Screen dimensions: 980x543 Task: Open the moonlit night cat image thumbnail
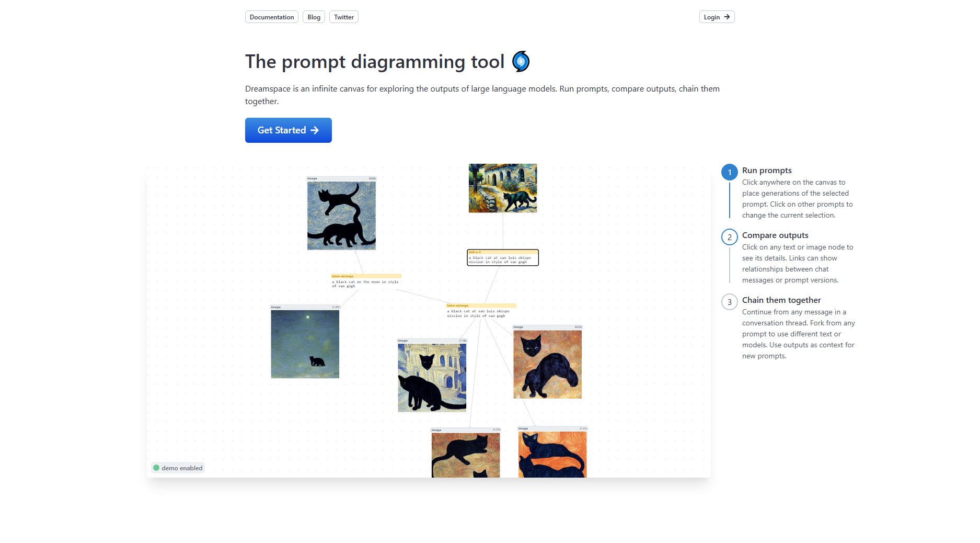305,342
